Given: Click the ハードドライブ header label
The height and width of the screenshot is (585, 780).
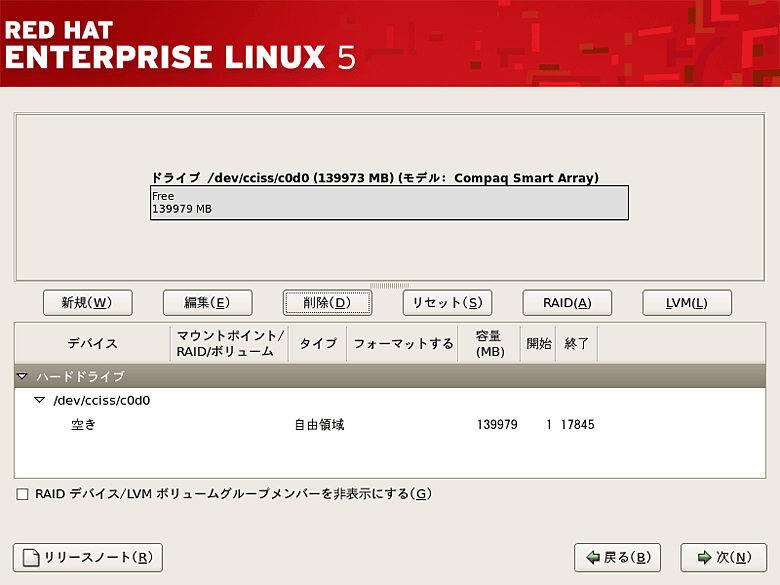Looking at the screenshot, I should pyautogui.click(x=80, y=377).
